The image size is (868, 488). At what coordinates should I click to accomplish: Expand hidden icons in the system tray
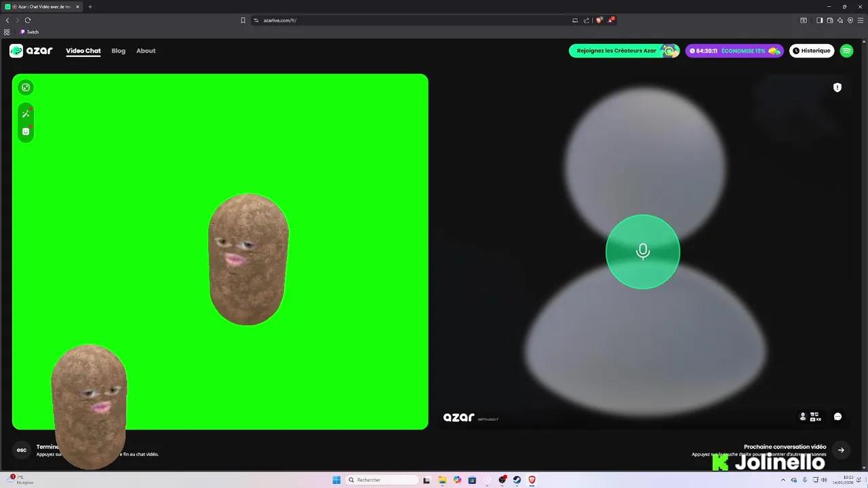pyautogui.click(x=783, y=479)
